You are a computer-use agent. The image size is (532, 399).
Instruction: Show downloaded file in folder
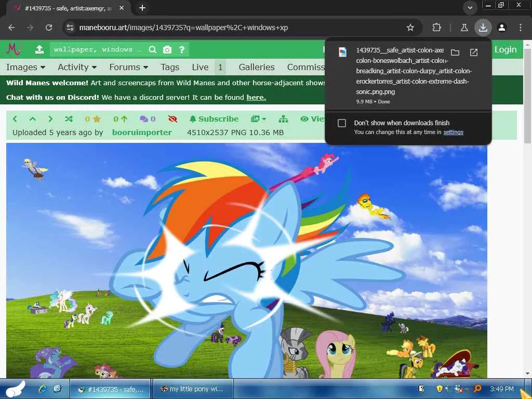click(x=455, y=52)
